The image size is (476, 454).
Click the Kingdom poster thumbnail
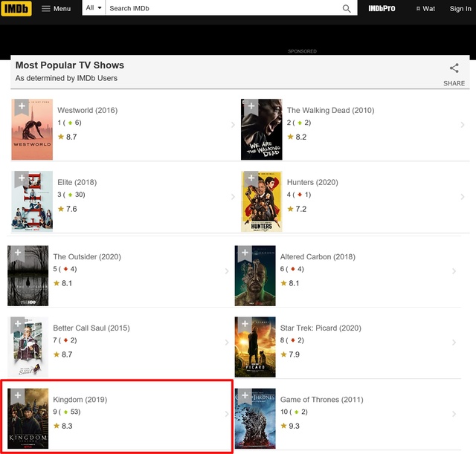(28, 418)
